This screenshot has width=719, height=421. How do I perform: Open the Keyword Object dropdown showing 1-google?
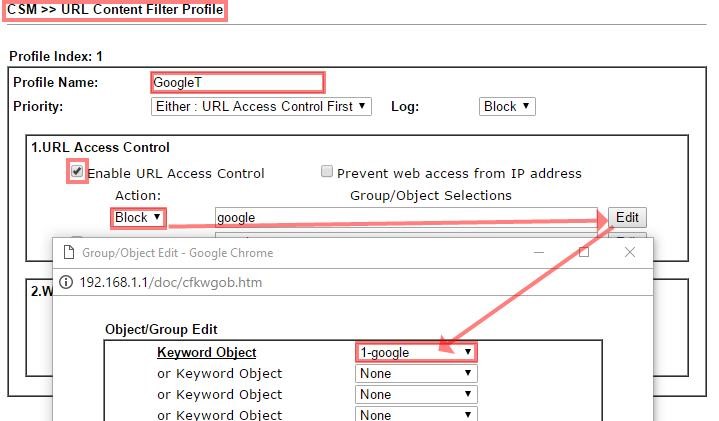click(x=416, y=352)
